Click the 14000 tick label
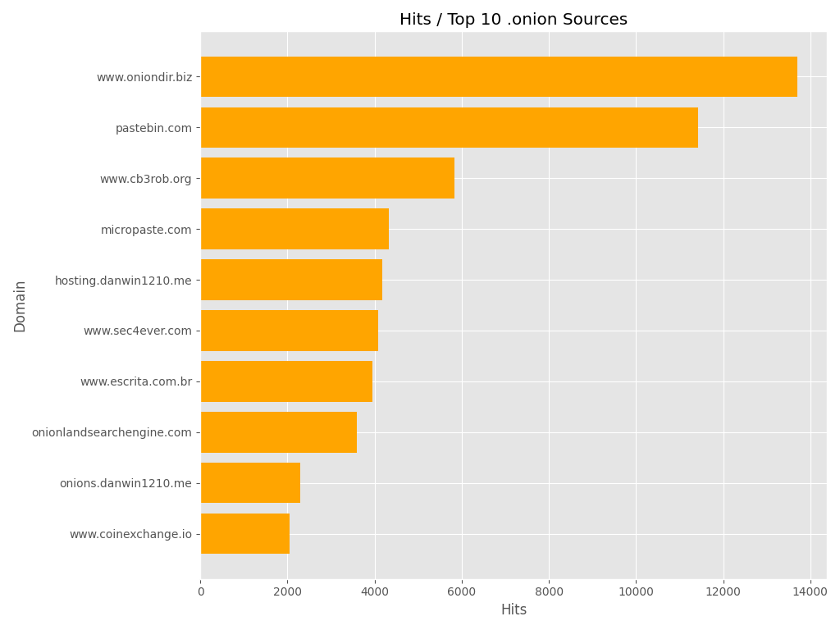840x630 pixels. pyautogui.click(x=810, y=591)
